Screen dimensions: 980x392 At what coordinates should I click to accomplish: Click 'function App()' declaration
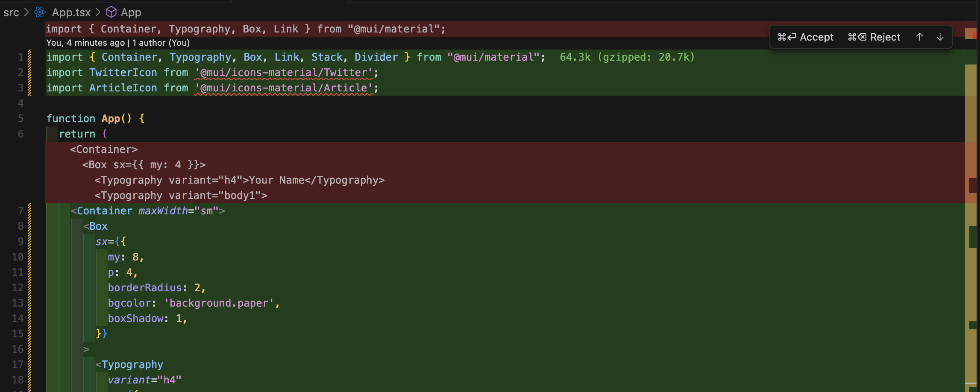click(x=89, y=118)
